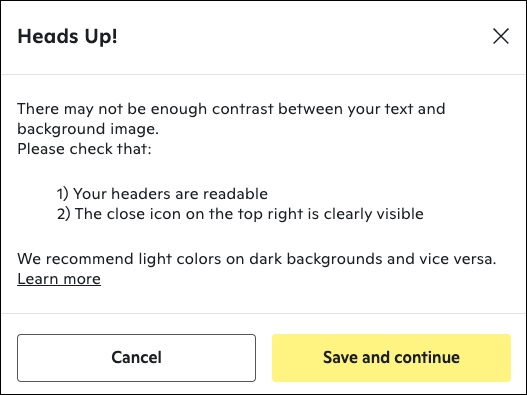Image resolution: width=527 pixels, height=395 pixels.
Task: Confirm with the yellow Save and continue button
Action: [x=391, y=358]
